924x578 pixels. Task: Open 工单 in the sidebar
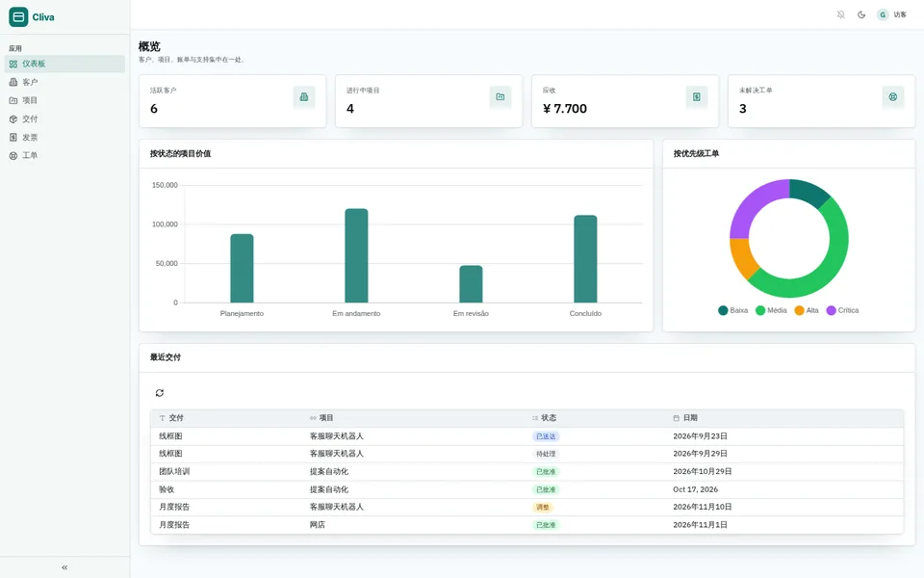point(64,156)
